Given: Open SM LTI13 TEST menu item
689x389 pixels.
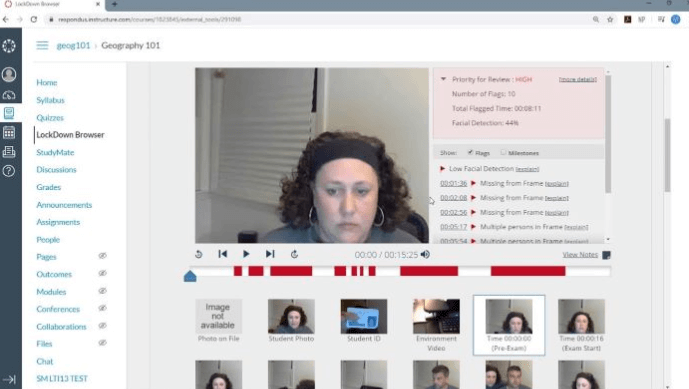Looking at the screenshot, I should [x=62, y=378].
